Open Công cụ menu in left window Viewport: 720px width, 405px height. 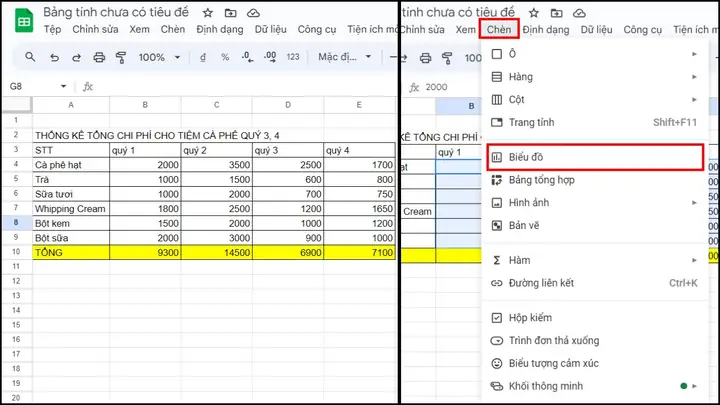click(317, 29)
